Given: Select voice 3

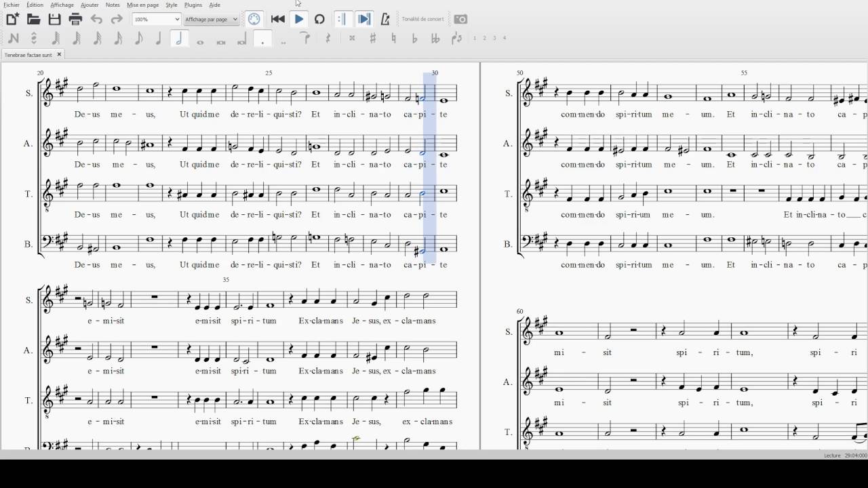Looking at the screenshot, I should [494, 38].
